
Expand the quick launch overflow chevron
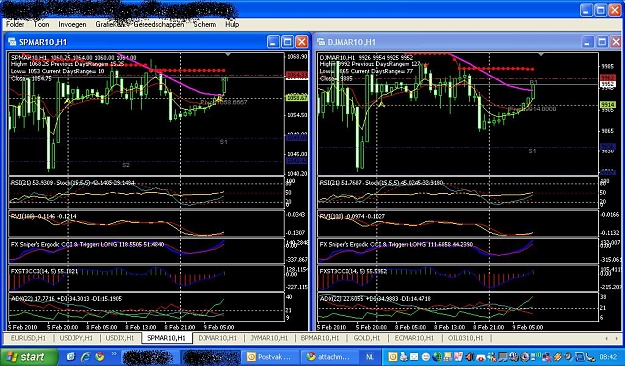[114, 354]
